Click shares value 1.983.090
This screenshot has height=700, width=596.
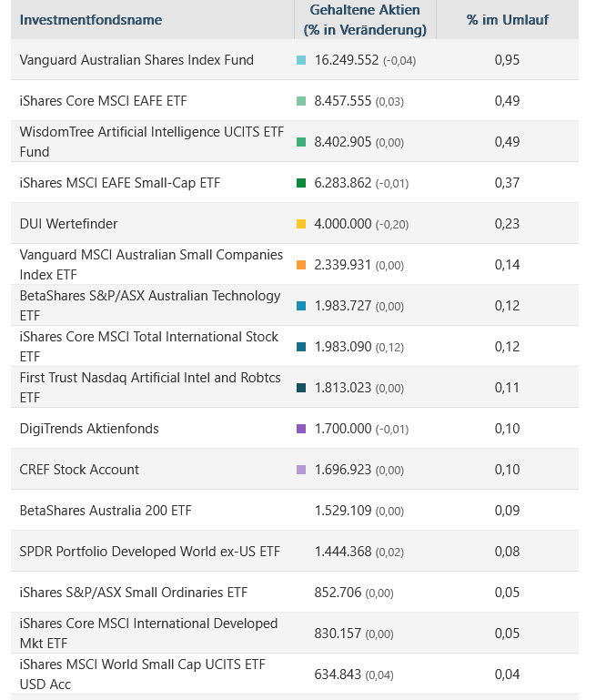(x=343, y=347)
